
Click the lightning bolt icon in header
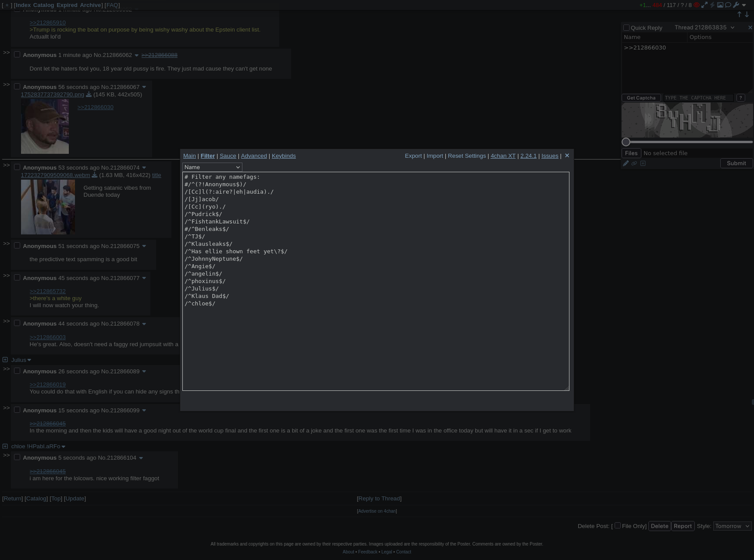(712, 5)
